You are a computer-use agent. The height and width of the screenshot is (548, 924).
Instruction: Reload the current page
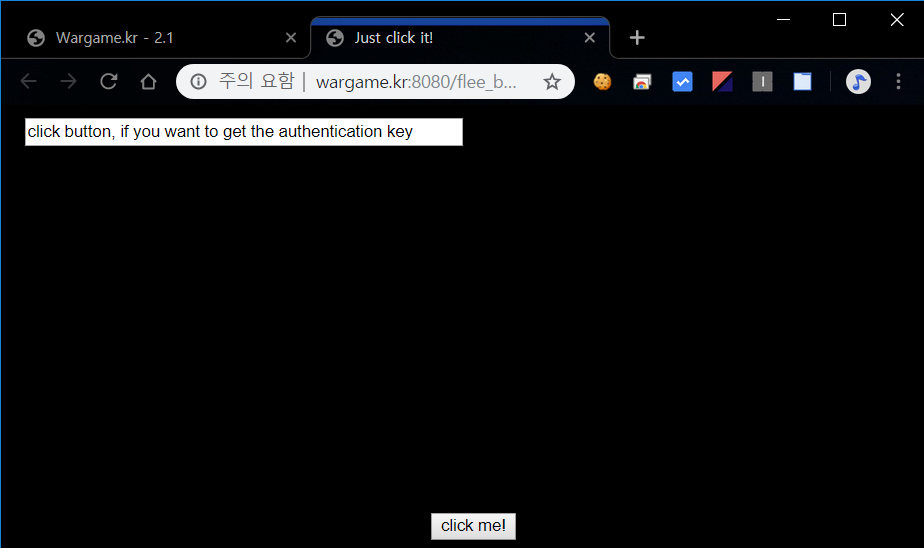(x=108, y=81)
